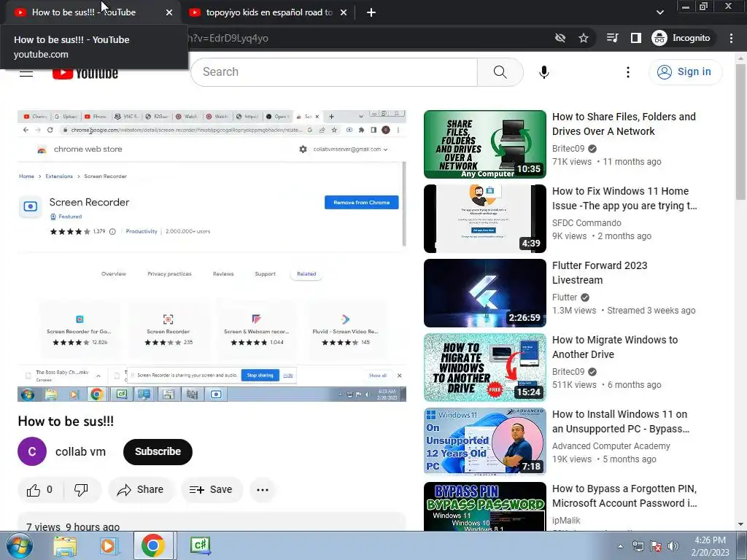This screenshot has height=560, width=747.
Task: Click title How to Share Files, Folders and Drives
Action: [624, 124]
